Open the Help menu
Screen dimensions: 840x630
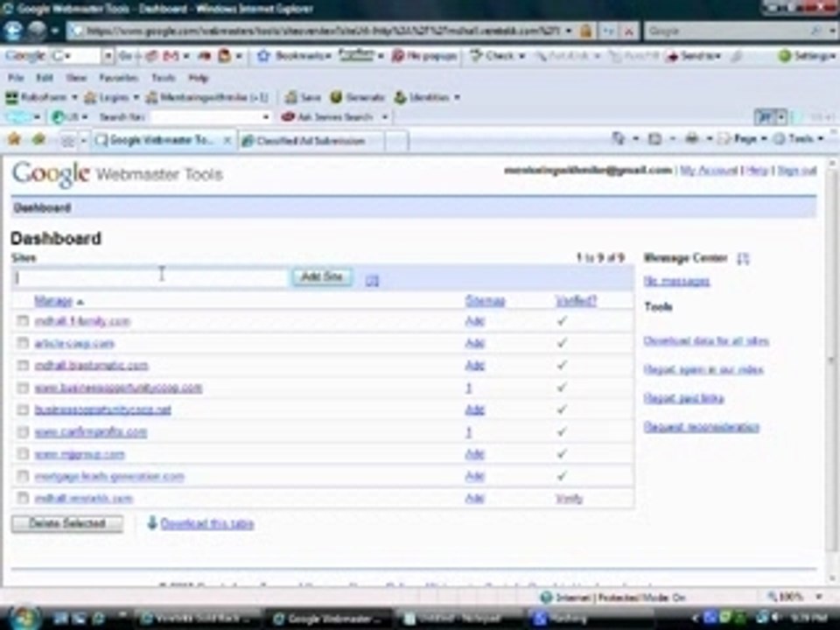tap(199, 78)
